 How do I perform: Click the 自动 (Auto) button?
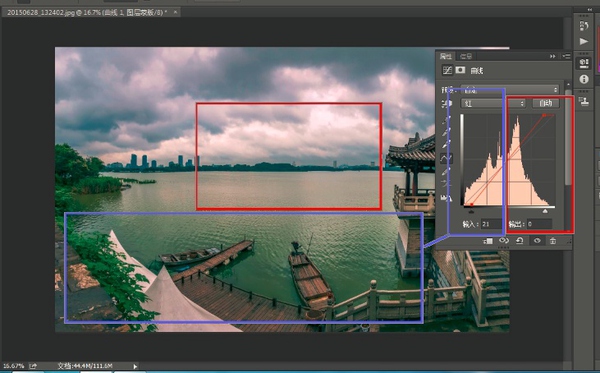(546, 103)
